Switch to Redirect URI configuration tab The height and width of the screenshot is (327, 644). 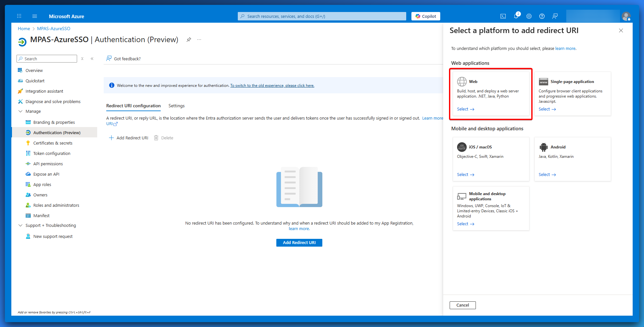click(x=133, y=106)
